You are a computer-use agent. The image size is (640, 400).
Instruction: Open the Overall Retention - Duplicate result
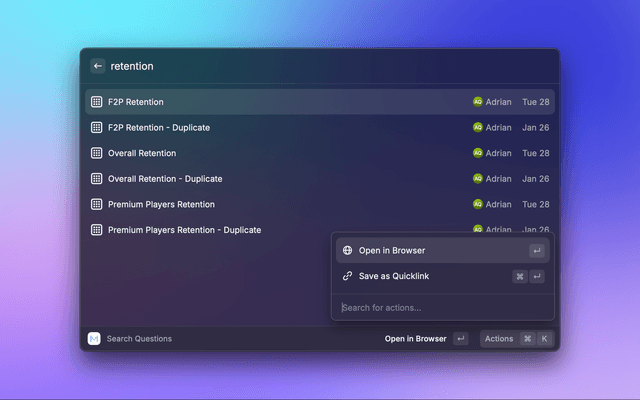click(165, 179)
